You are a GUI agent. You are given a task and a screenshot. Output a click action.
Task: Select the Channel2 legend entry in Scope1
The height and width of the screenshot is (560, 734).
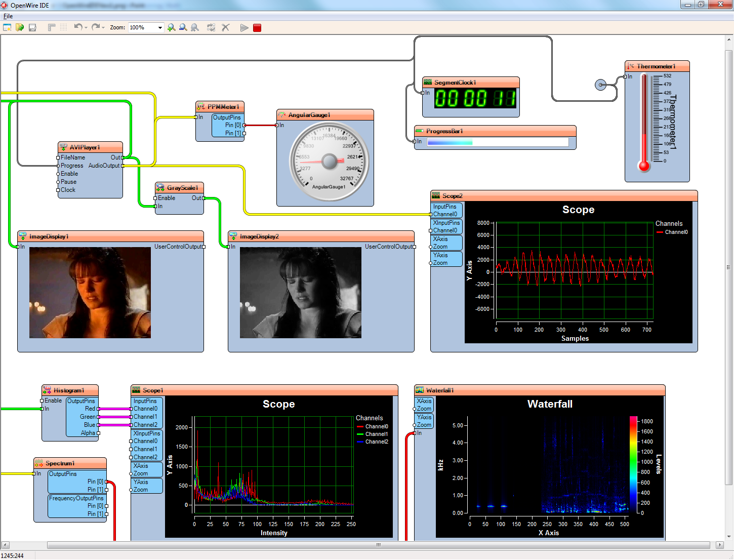click(x=372, y=442)
